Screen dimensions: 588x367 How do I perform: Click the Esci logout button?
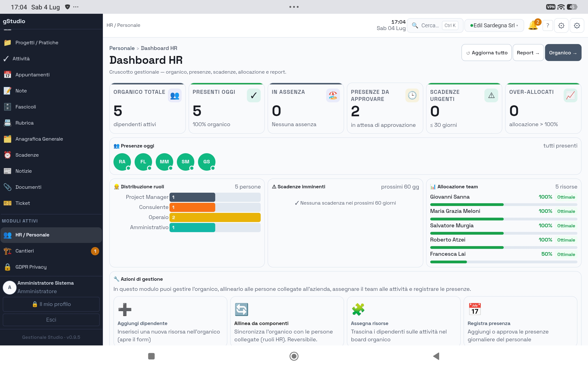point(51,320)
